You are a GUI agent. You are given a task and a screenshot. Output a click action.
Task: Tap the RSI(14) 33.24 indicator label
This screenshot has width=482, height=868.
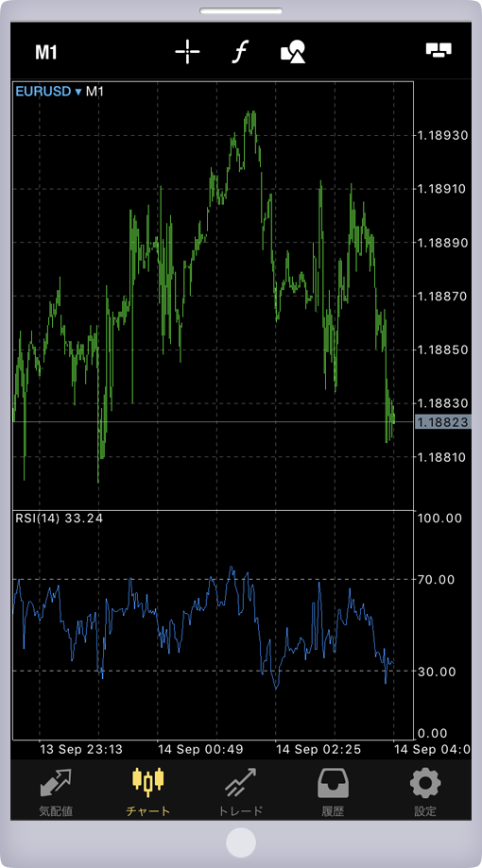point(60,519)
